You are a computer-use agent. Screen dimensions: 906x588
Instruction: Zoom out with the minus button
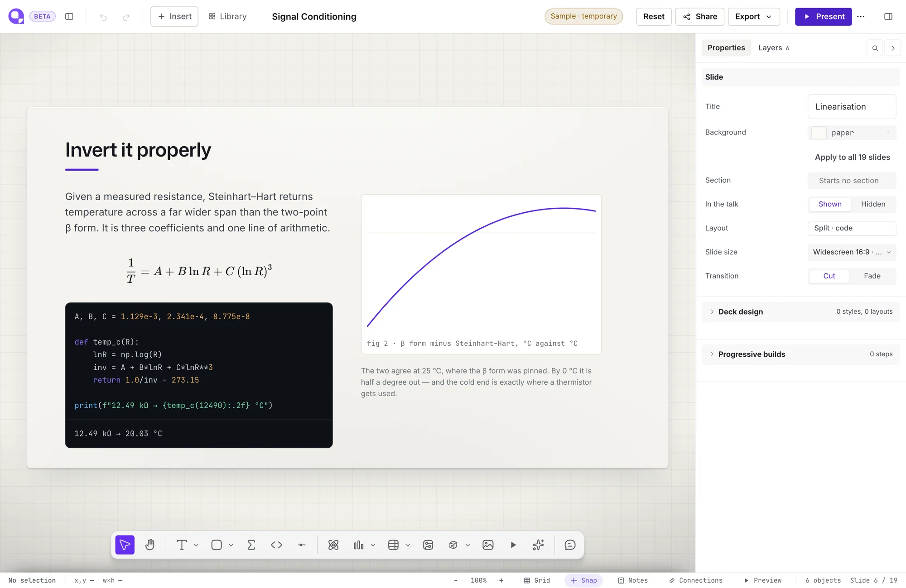(456, 580)
